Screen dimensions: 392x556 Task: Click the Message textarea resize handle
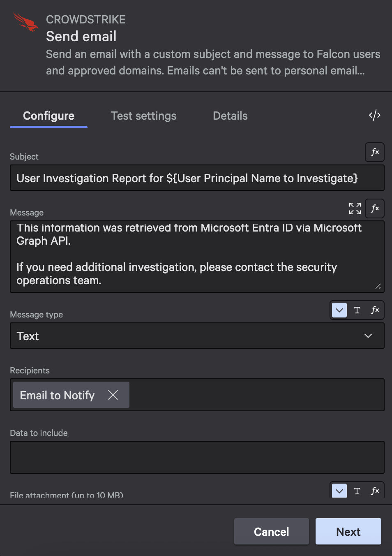coord(378,287)
